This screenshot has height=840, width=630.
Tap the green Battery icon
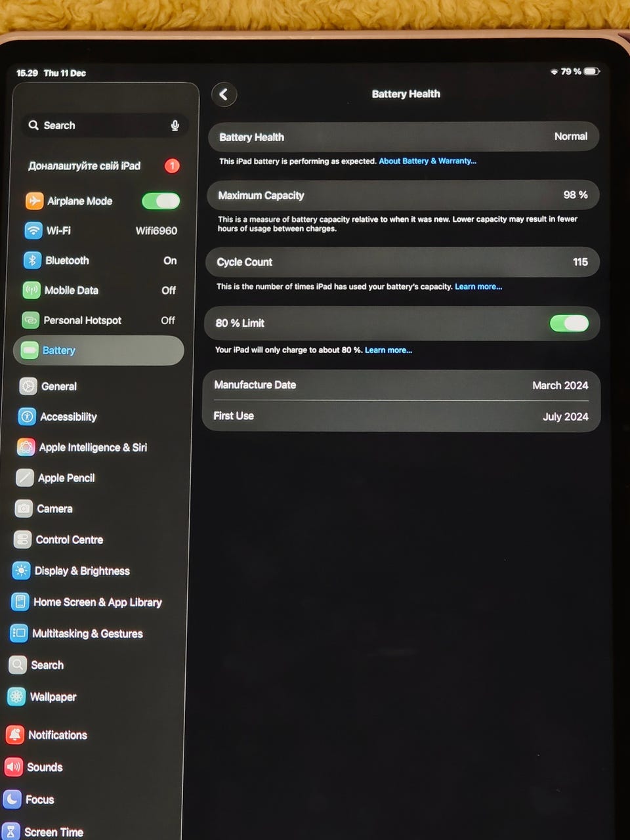click(x=30, y=350)
